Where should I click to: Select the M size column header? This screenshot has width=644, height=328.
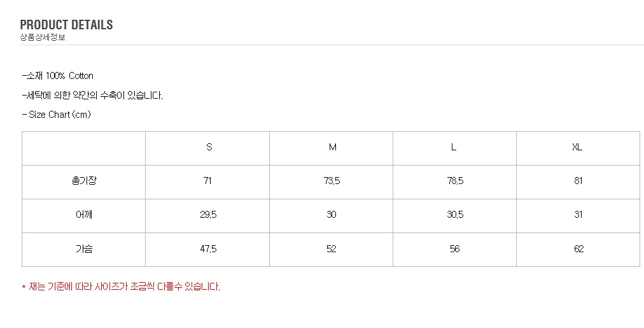click(332, 147)
